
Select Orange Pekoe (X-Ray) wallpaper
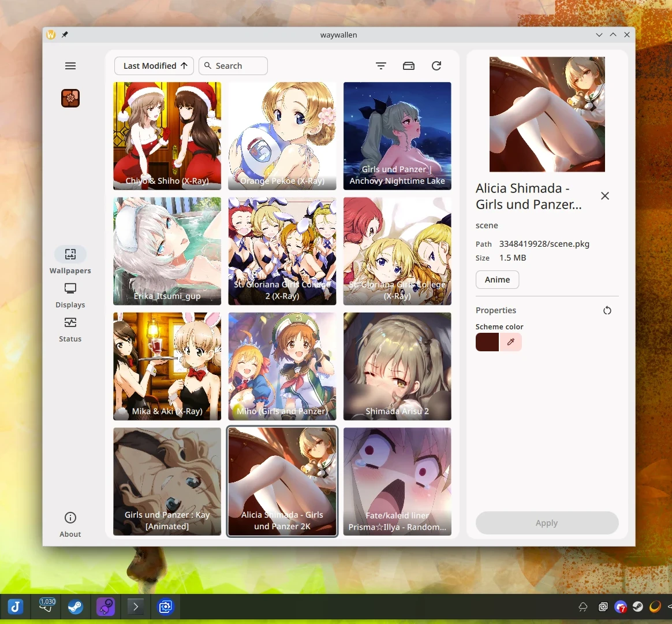(x=282, y=136)
